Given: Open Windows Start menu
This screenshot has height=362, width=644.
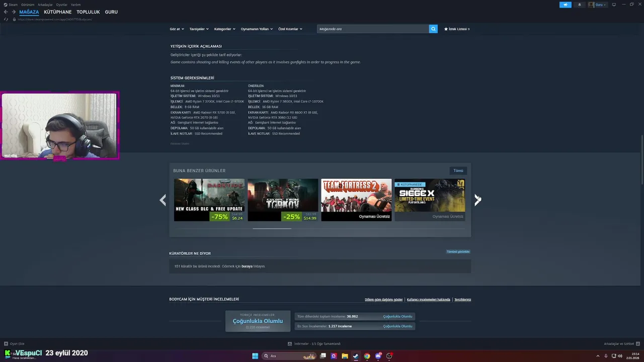Looking at the screenshot, I should coord(255,356).
